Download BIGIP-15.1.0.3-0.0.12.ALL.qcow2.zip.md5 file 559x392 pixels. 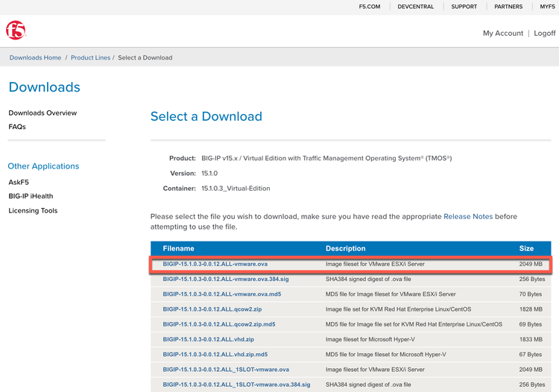(219, 324)
